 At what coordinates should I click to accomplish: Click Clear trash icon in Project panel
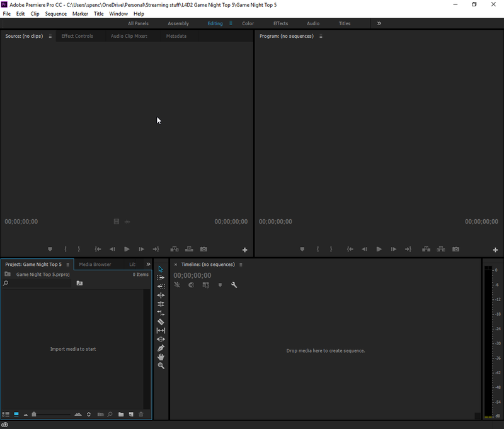point(140,415)
